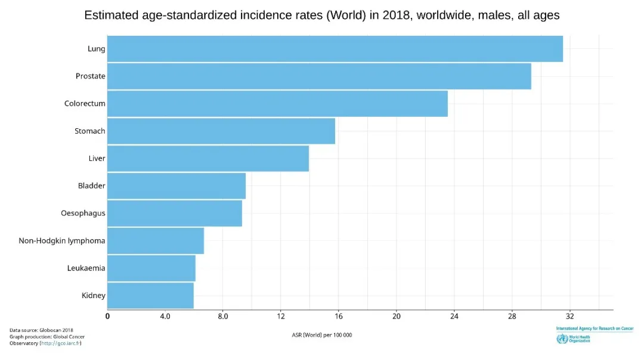Select the Non-Hodgkin lymphoma bar

(156, 241)
